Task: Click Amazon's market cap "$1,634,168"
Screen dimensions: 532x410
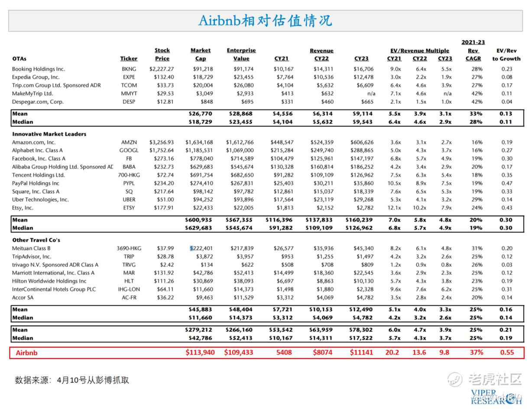Action: [199, 142]
